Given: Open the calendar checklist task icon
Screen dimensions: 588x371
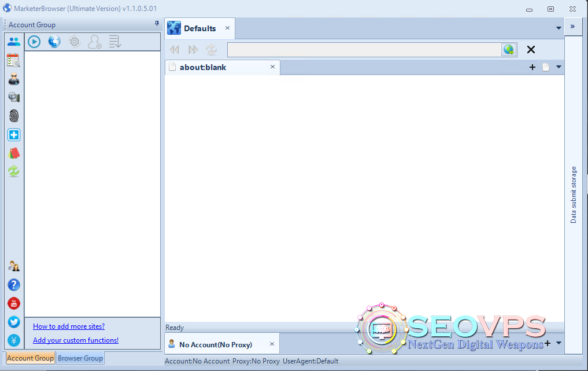Looking at the screenshot, I should pyautogui.click(x=13, y=60).
